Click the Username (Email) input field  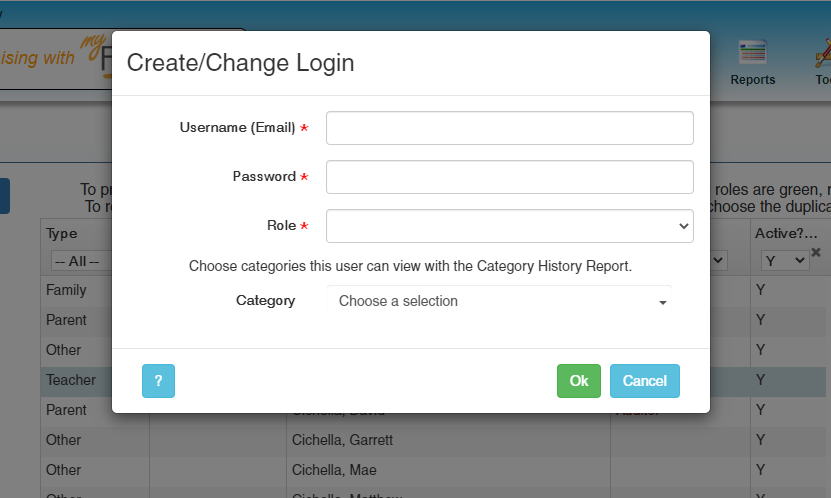509,128
